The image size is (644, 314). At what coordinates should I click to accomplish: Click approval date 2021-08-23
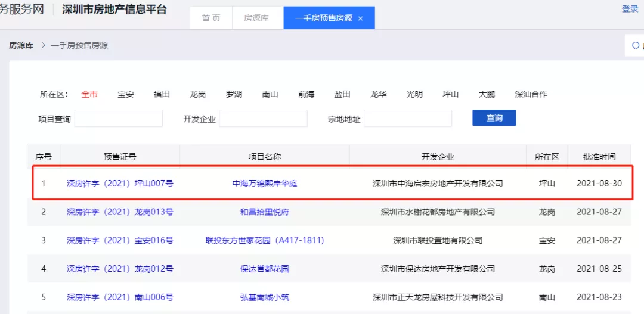point(599,297)
